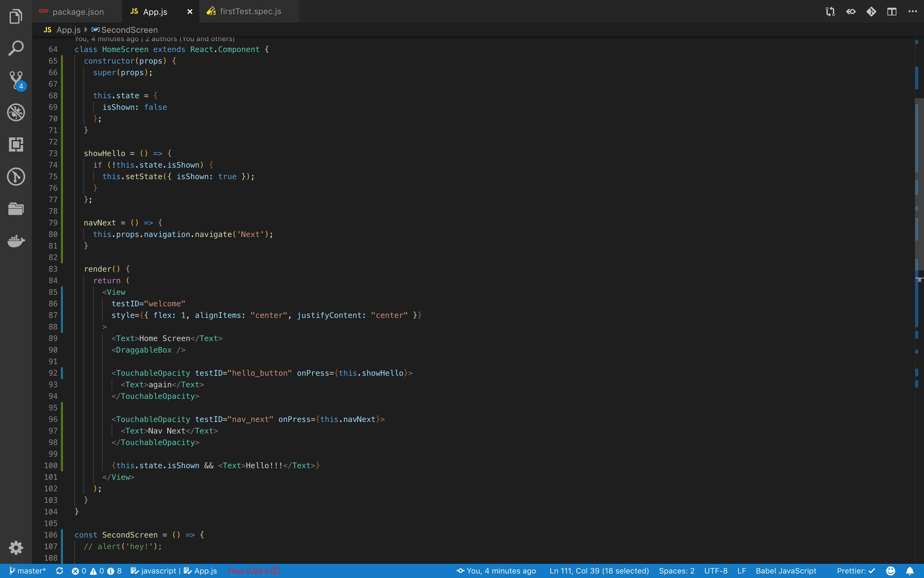
Task: Open the Explorer view in activity bar
Action: pyautogui.click(x=16, y=16)
